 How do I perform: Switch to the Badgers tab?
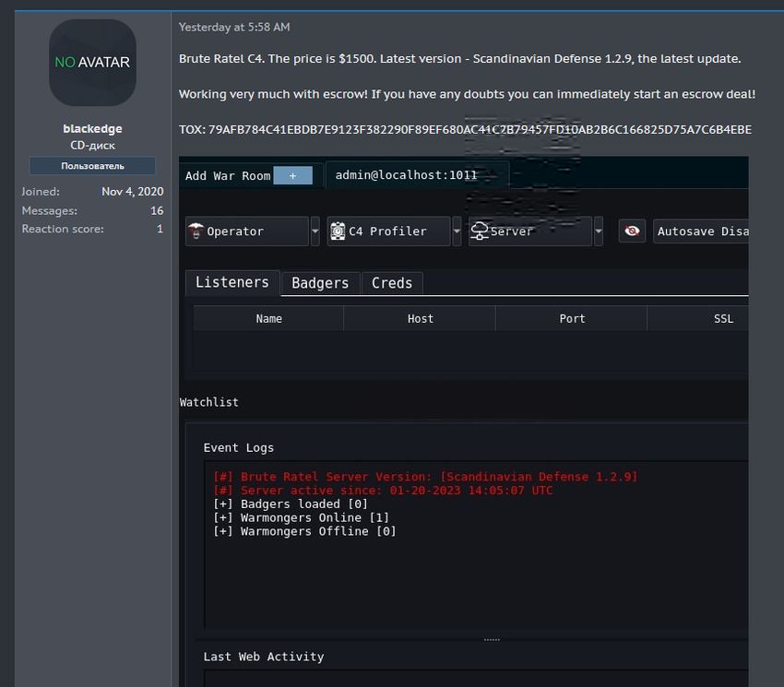click(x=320, y=283)
